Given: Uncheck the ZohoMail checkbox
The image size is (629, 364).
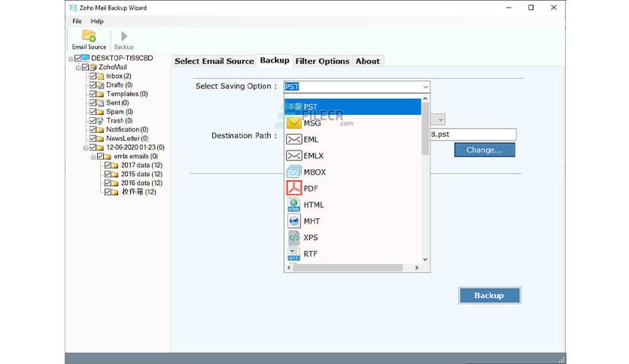Looking at the screenshot, I should coord(86,68).
